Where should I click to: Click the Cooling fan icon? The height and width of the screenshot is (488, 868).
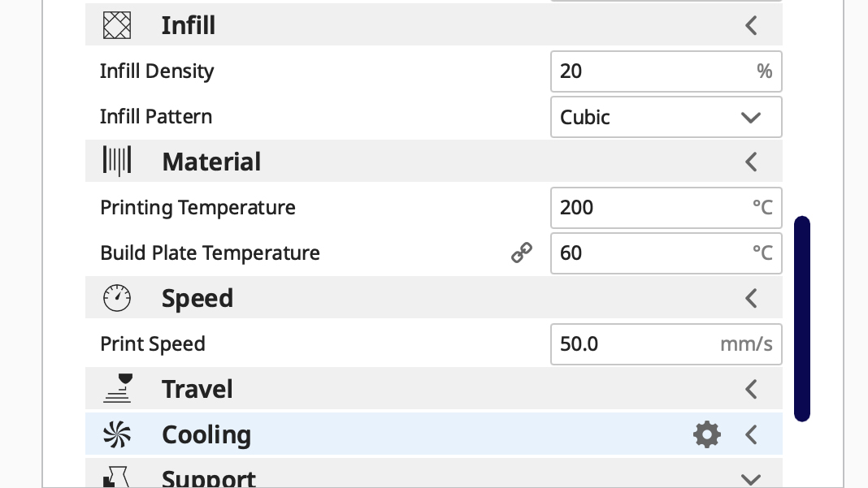tap(117, 435)
